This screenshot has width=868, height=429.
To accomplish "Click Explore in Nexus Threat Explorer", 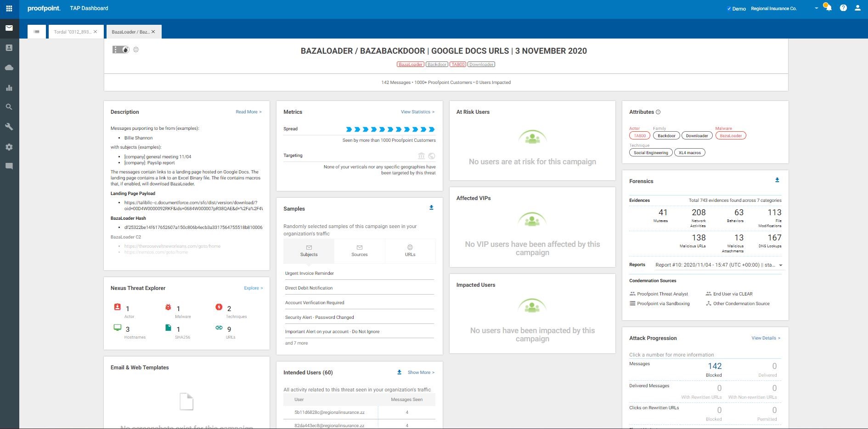I will click(254, 288).
